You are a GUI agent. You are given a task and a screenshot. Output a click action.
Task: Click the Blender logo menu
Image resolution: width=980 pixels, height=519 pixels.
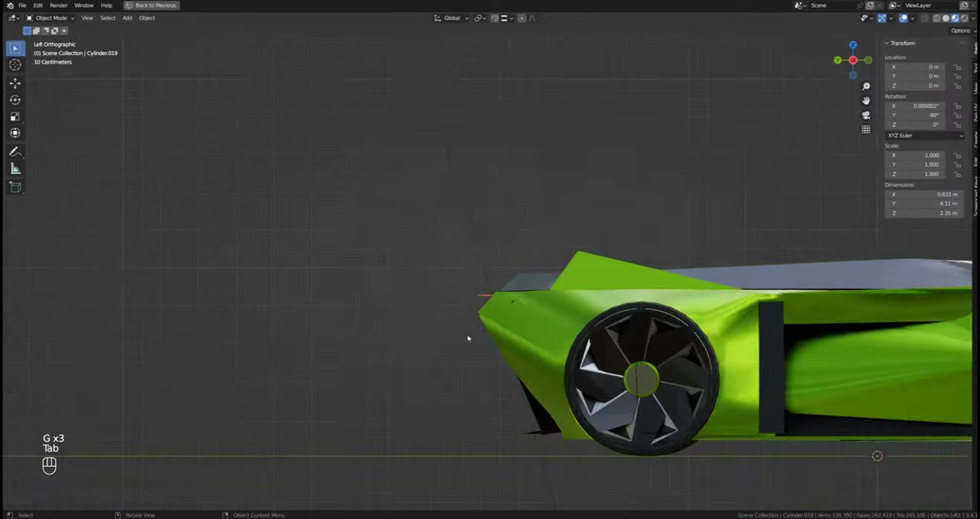coord(9,5)
